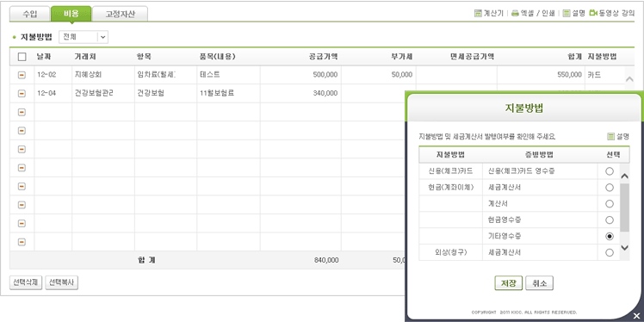Click the 외상(청구) payment method cell
The image size is (644, 322).
[450, 252]
